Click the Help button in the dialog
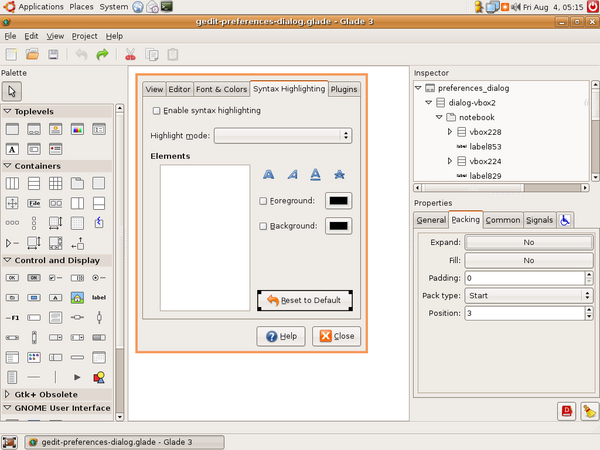This screenshot has width=600, height=450. tap(281, 336)
